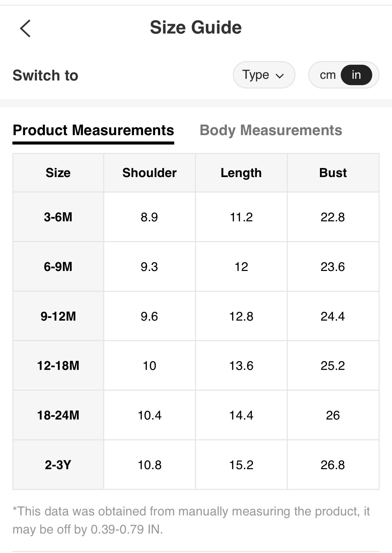Click the 26.8 bust value for 2-3Y

tap(333, 465)
